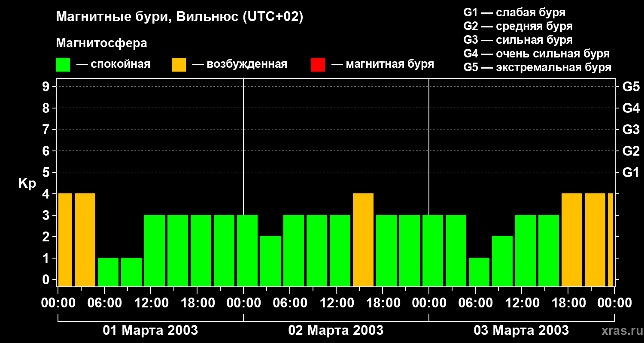Click the G2 label on right axis
The width and height of the screenshot is (644, 343).
click(631, 151)
